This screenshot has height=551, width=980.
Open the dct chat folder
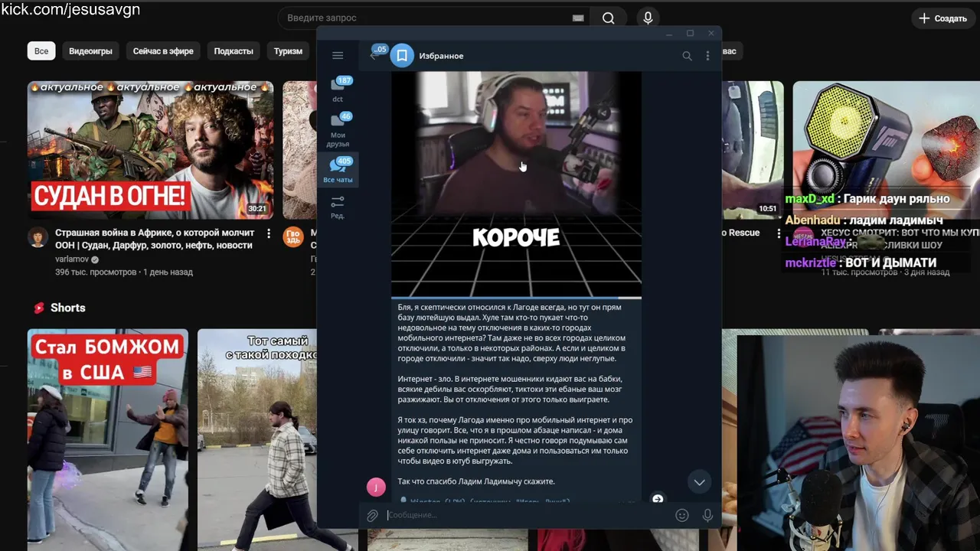tap(338, 90)
